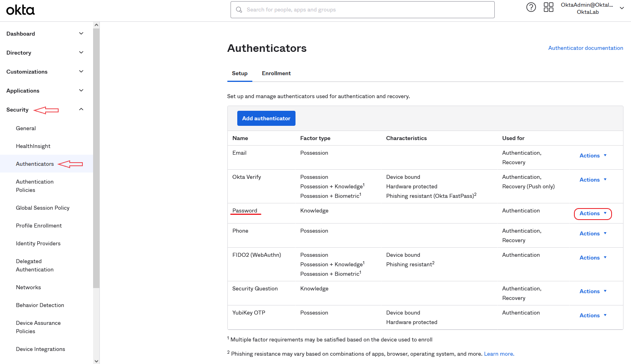Open Actions menu for YubiKey OTP
The width and height of the screenshot is (631, 364).
click(593, 315)
